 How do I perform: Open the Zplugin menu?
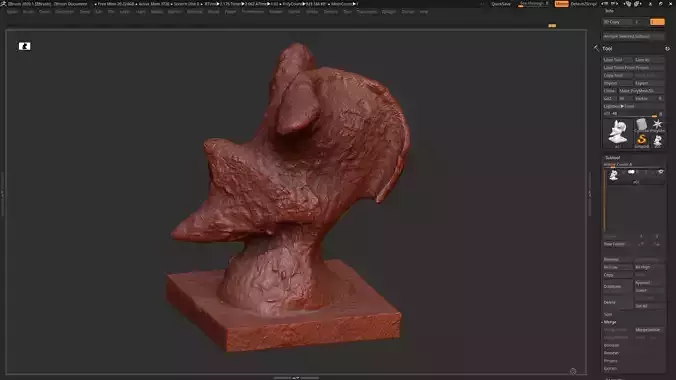388,12
